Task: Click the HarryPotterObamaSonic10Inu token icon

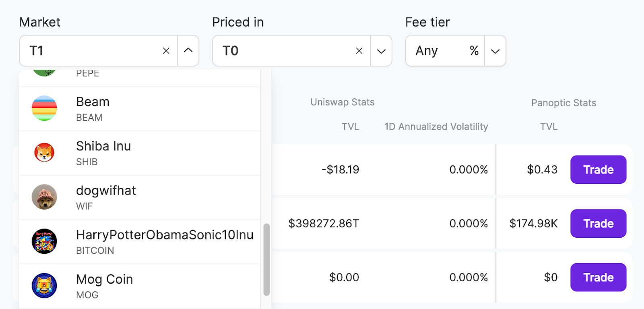Action: (44, 241)
